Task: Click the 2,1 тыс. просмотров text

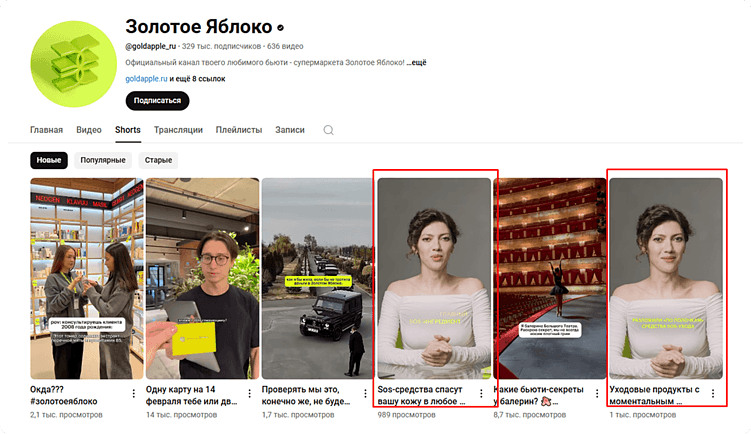Action: tap(66, 415)
